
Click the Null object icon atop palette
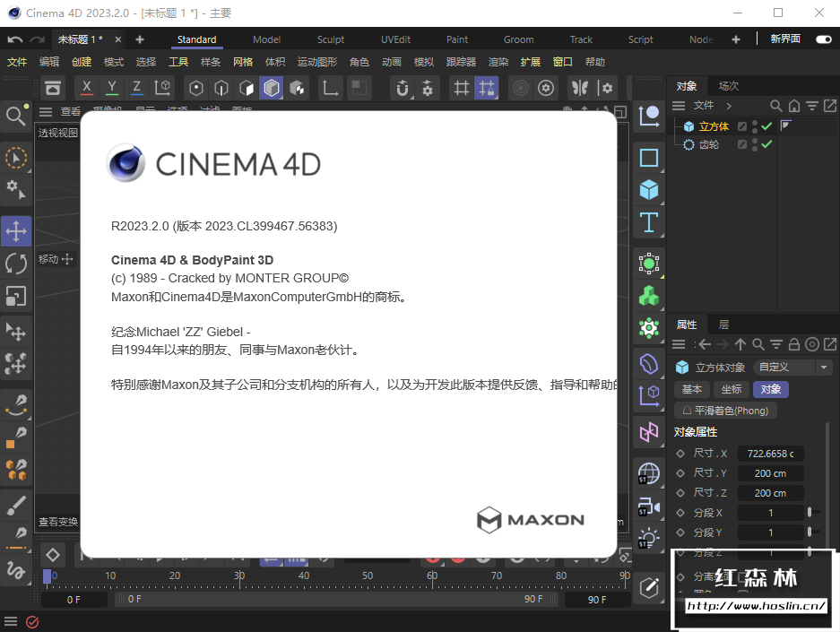click(x=649, y=116)
